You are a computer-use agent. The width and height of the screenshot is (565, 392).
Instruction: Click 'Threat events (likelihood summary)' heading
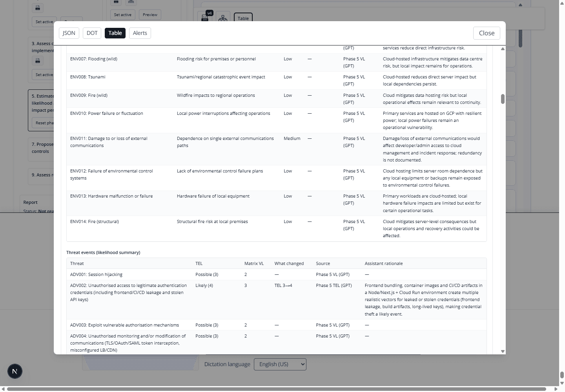click(103, 252)
